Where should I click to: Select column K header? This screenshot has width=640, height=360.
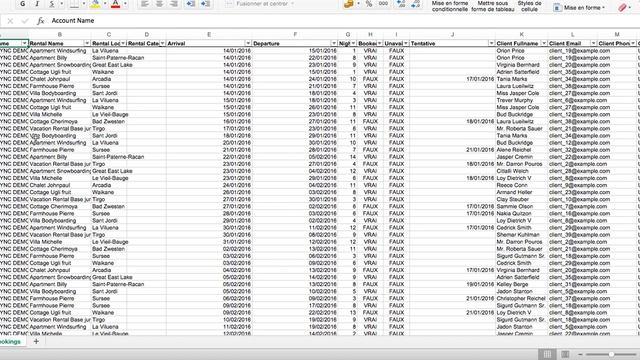pyautogui.click(x=521, y=35)
